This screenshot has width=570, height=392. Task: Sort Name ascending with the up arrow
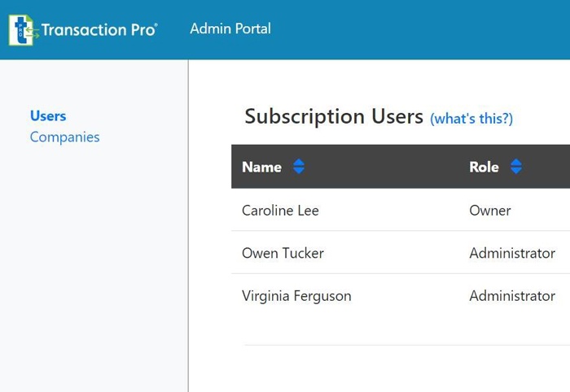(x=299, y=163)
